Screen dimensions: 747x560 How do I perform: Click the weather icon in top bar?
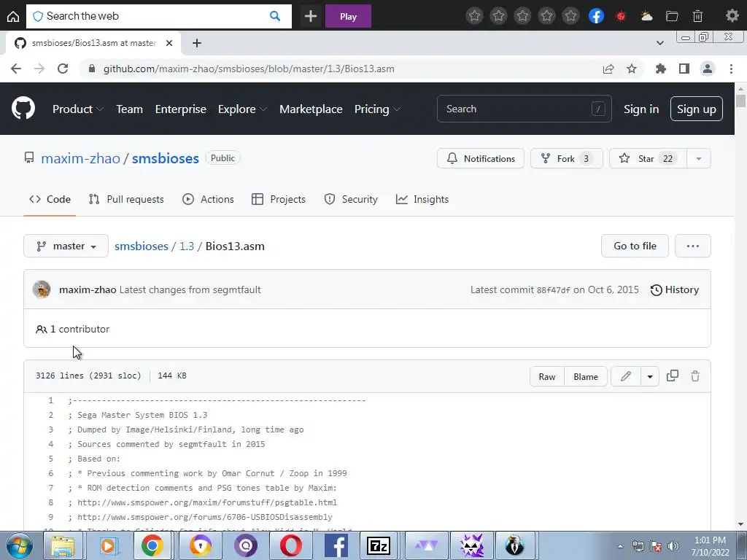pos(646,16)
